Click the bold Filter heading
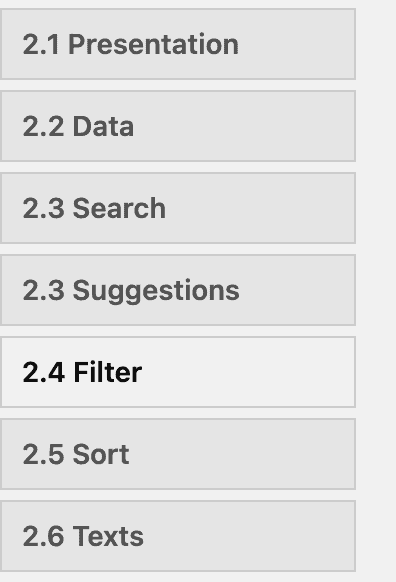Screen dimensions: 396x582 point(108,372)
